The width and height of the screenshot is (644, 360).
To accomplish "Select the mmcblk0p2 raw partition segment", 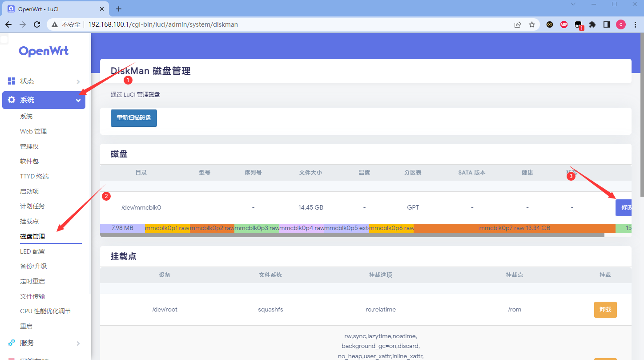I will (212, 228).
